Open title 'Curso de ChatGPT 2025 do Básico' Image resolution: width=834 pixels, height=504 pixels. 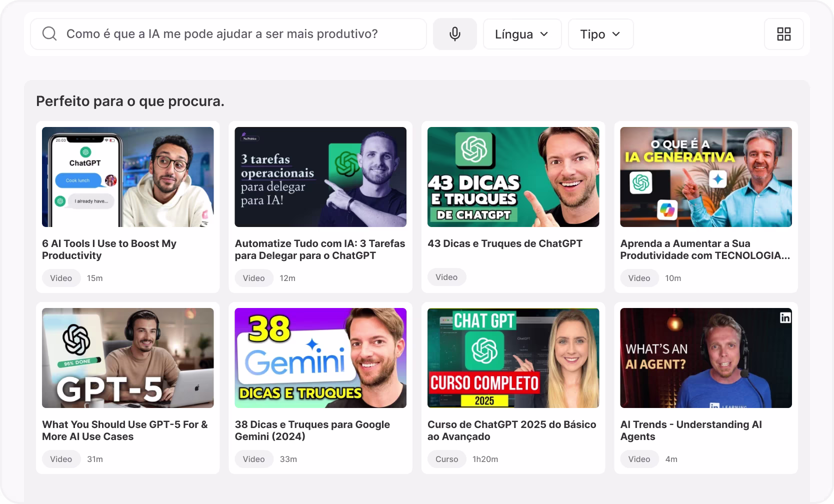pos(512,430)
